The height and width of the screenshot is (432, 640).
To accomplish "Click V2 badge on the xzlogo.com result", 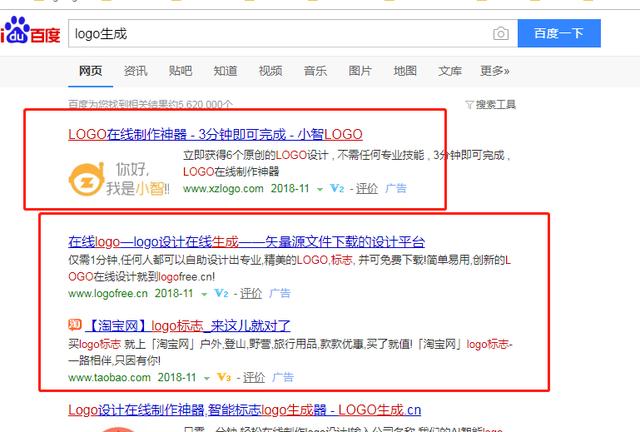I will coord(337,189).
